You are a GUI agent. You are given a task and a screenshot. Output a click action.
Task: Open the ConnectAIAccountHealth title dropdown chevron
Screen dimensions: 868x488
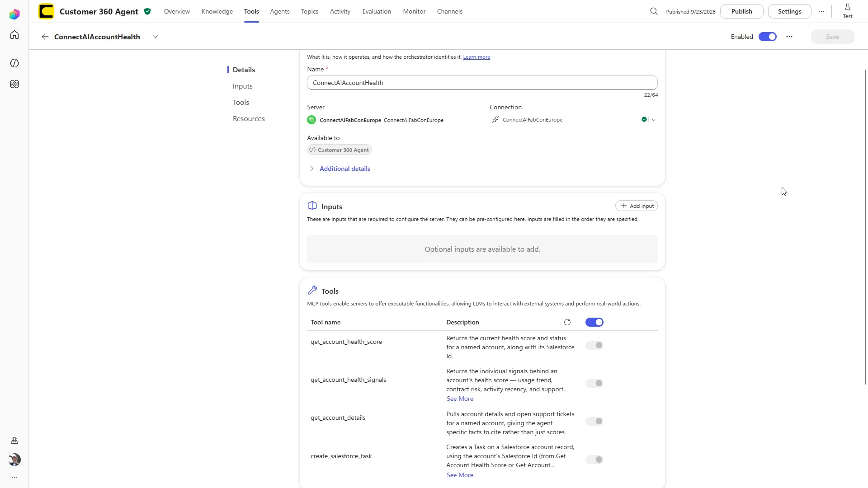coord(156,37)
